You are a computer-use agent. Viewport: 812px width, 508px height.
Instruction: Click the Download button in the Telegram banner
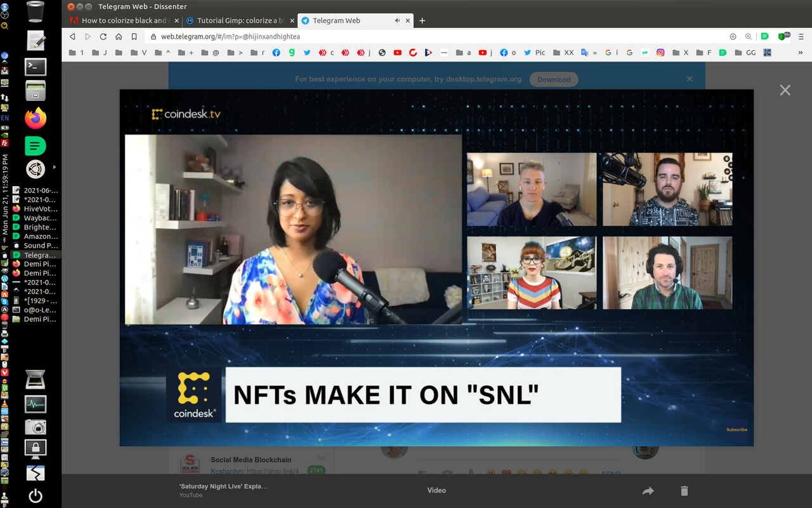pyautogui.click(x=554, y=79)
